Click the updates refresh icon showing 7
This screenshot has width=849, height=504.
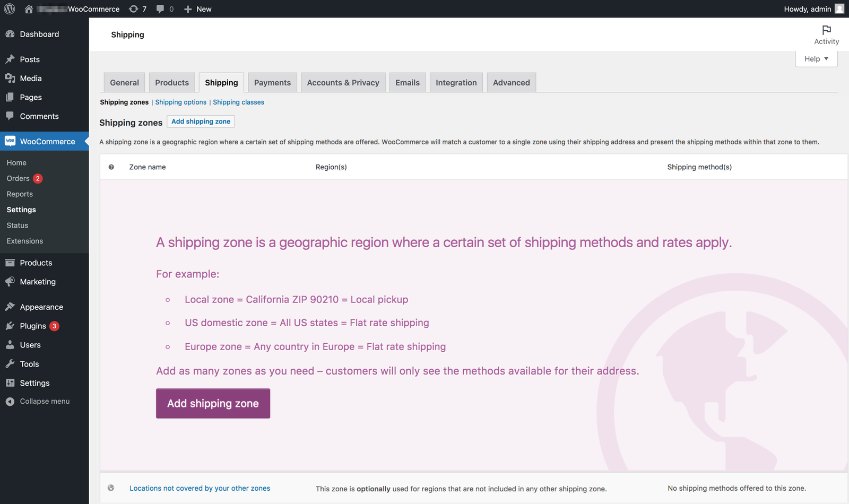tap(133, 8)
